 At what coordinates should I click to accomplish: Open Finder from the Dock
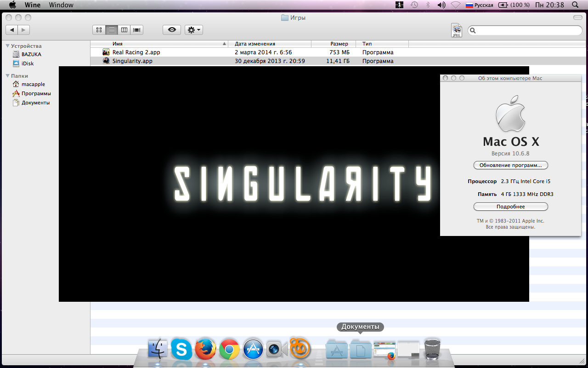(158, 349)
